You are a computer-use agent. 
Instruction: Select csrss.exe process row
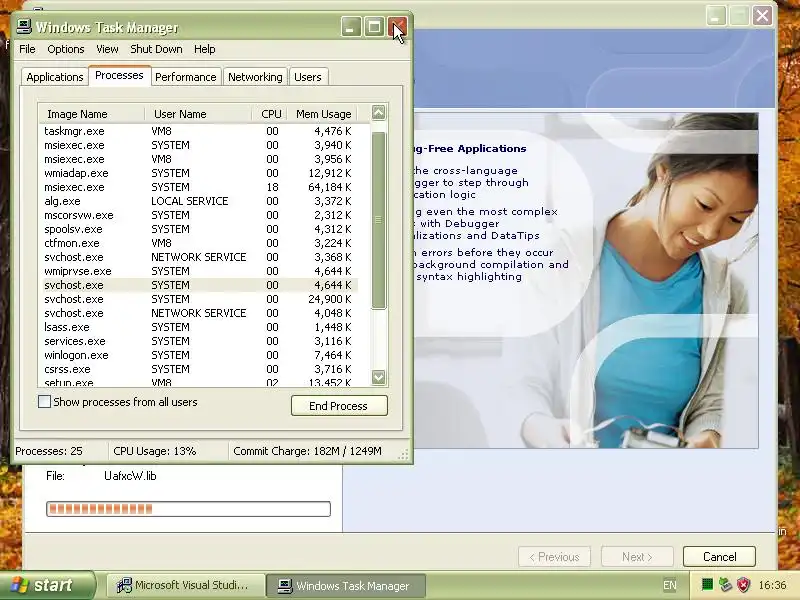pyautogui.click(x=198, y=369)
